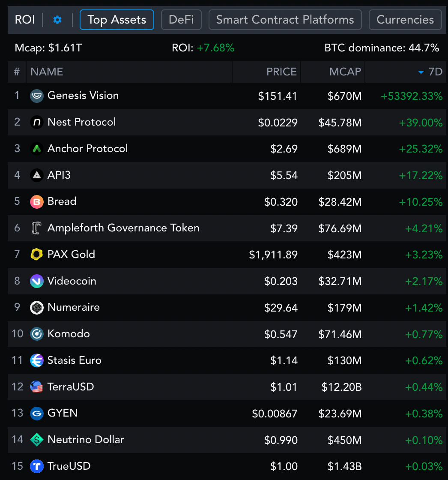This screenshot has width=448, height=480.
Task: Open Anchor Protocol asset name
Action: tap(87, 148)
